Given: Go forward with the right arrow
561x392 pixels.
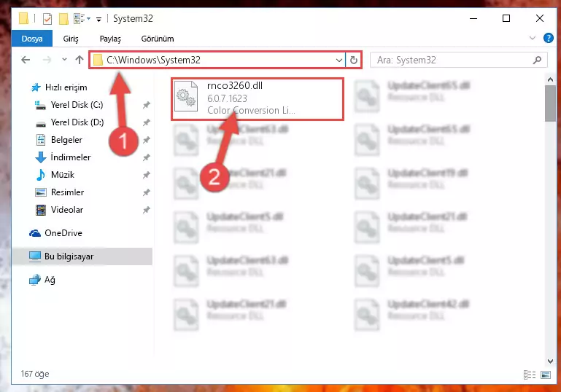Looking at the screenshot, I should point(47,60).
